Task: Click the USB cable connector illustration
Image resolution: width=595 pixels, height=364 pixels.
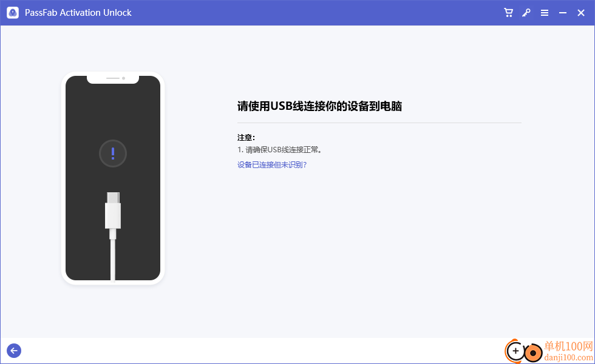Action: coord(113,236)
